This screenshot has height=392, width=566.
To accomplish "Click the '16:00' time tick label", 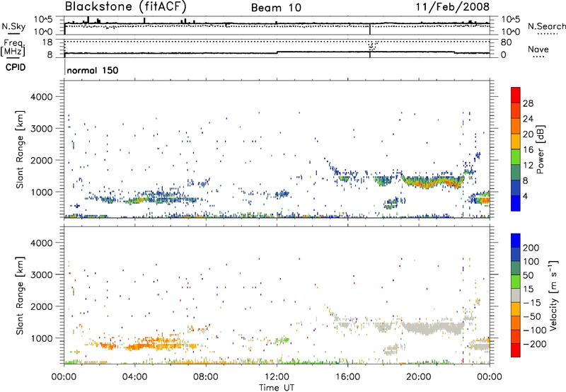I will 347,377.
